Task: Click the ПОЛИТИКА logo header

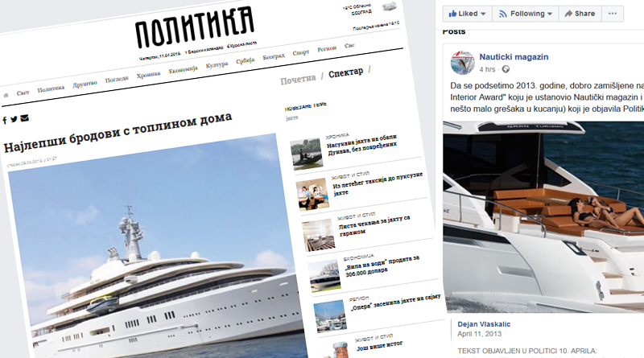Action: pos(195,27)
